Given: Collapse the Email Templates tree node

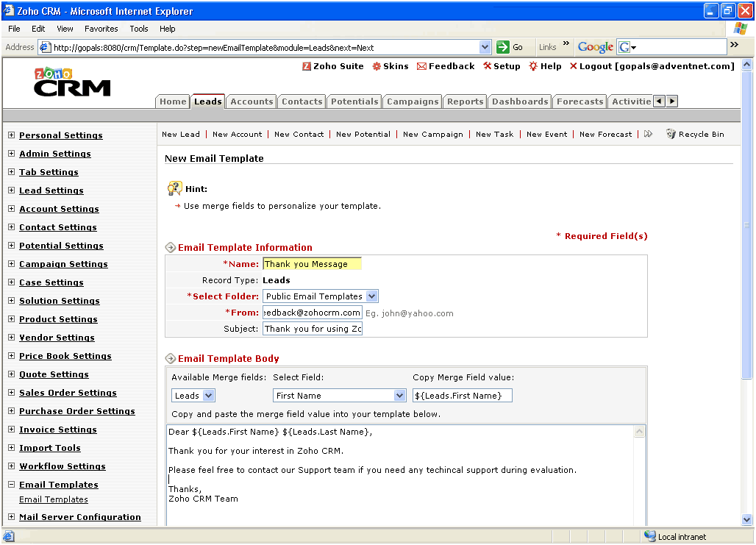Looking at the screenshot, I should point(12,484).
